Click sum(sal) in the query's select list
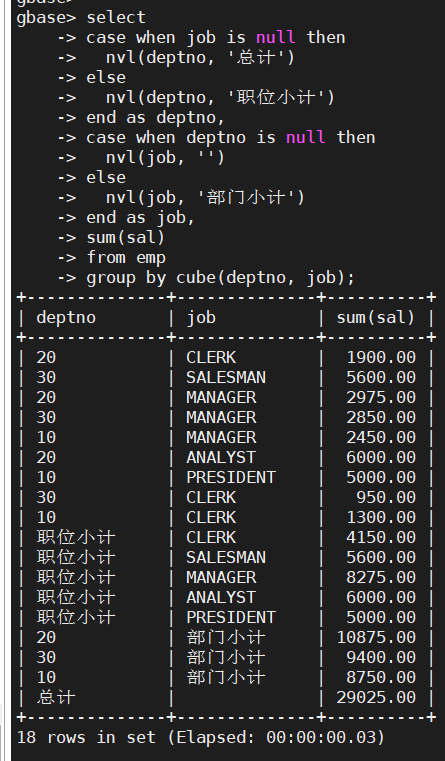Screen dimensions: 445x761 (126, 237)
